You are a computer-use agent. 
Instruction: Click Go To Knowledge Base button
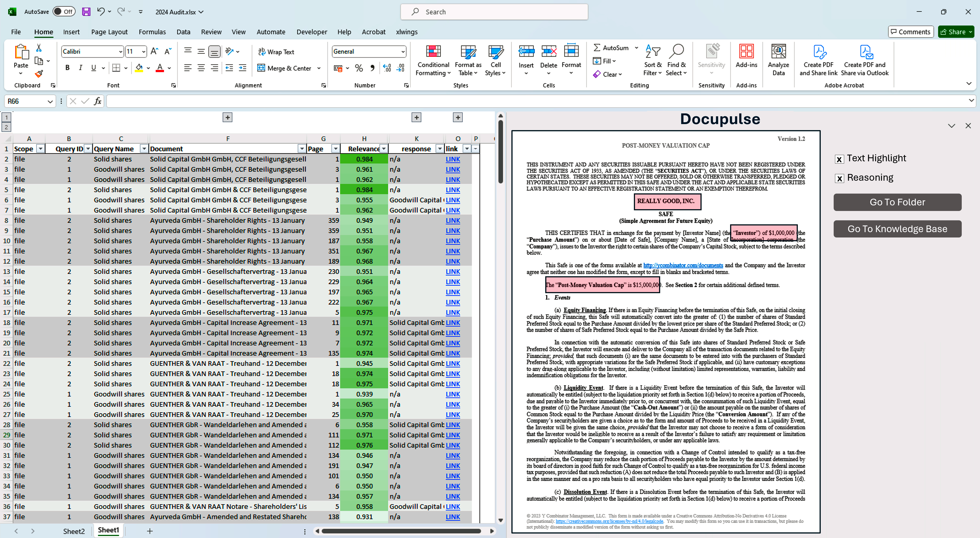pos(897,229)
